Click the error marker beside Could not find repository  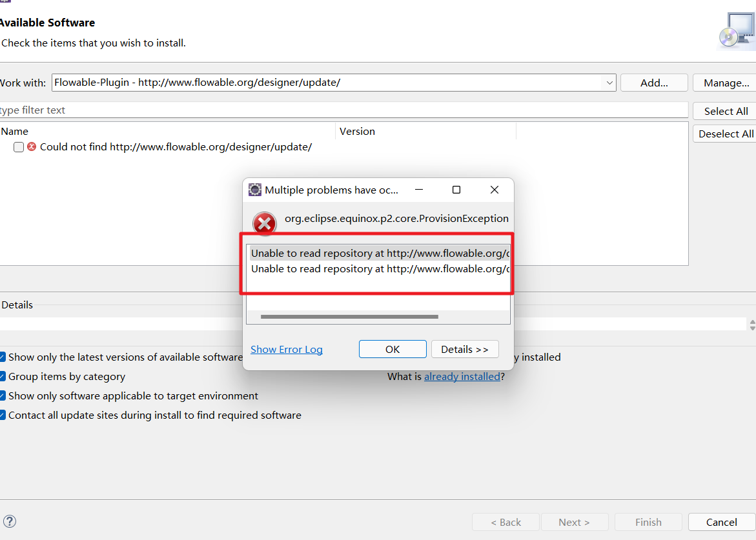31,146
